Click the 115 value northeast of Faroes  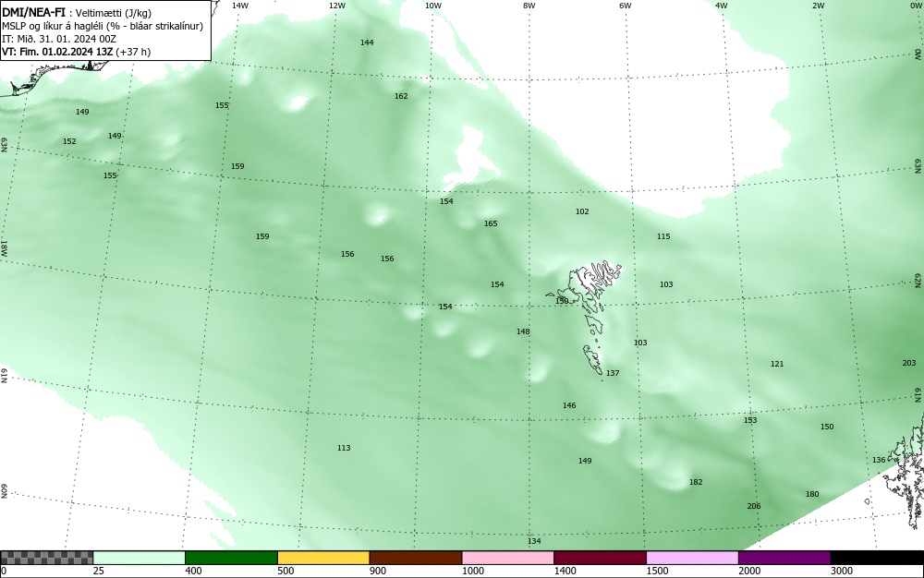click(663, 236)
